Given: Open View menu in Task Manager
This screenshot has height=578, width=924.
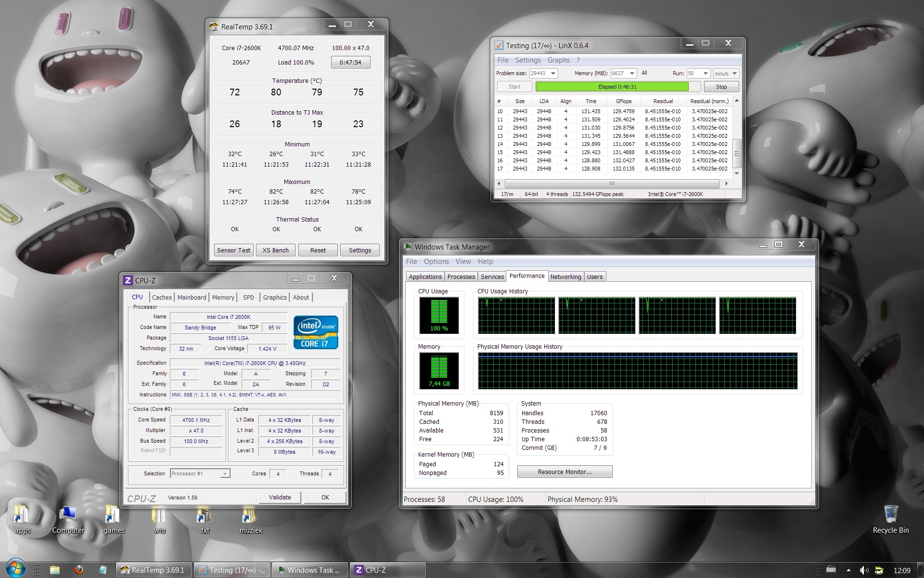Looking at the screenshot, I should 463,261.
